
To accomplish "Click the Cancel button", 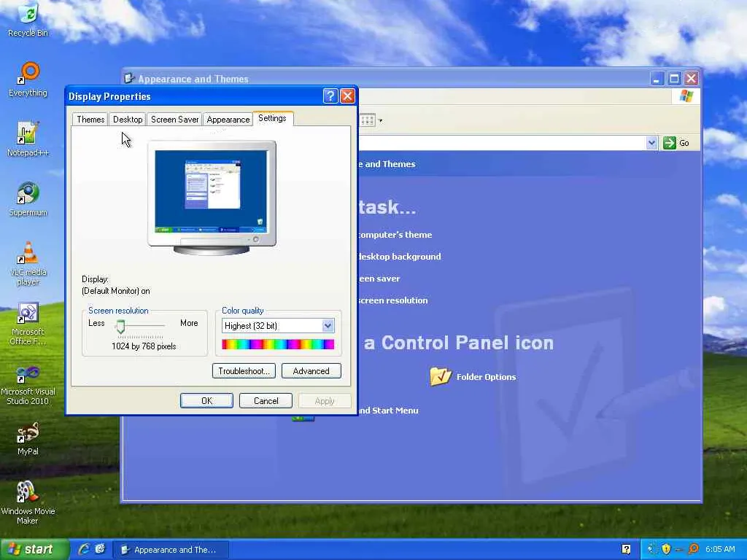I will pos(266,401).
